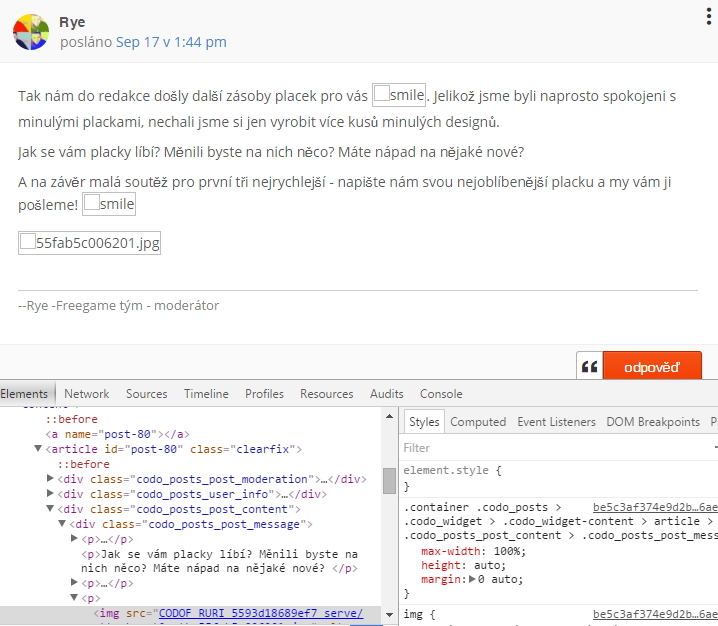Select the Computed sidebar tab
The width and height of the screenshot is (718, 626).
point(478,422)
